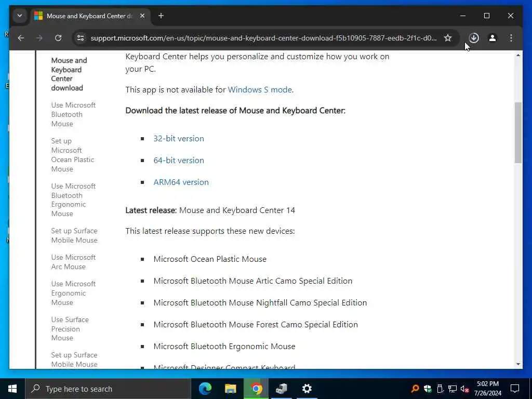
Task: Click the Chrome taskbar icon
Action: pyautogui.click(x=256, y=389)
